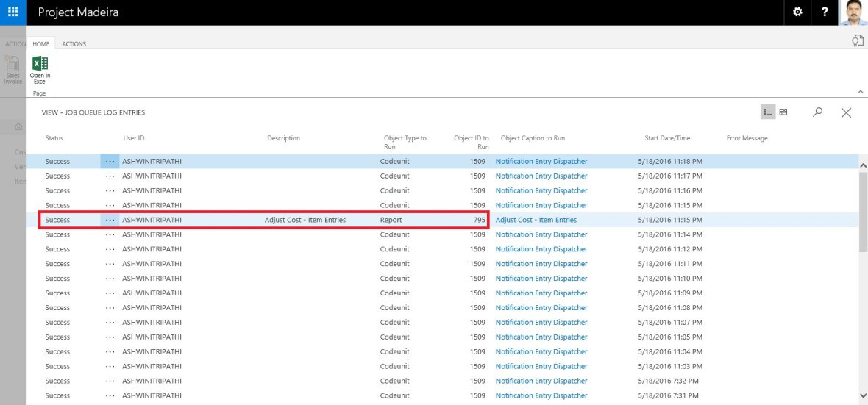Open the Adjust Cost - Item Entries link
Viewport: 868px width, 405px height.
(536, 220)
